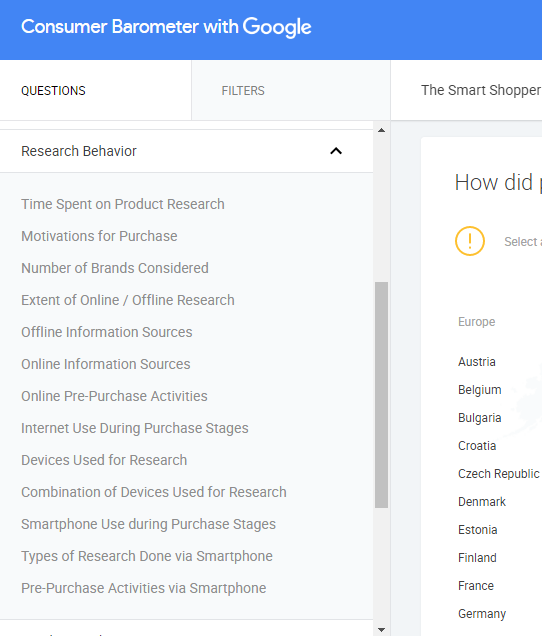Select Types of Research Done via Smartphone
Image resolution: width=542 pixels, height=636 pixels.
147,556
